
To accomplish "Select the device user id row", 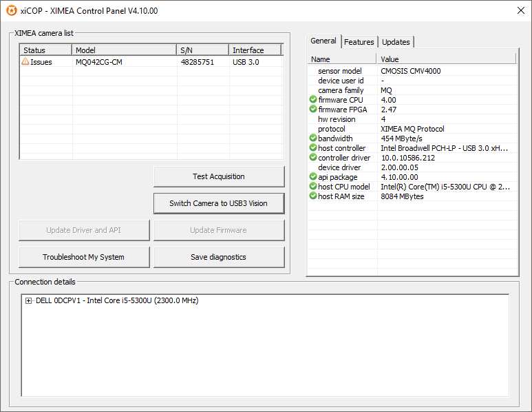I will pos(412,81).
